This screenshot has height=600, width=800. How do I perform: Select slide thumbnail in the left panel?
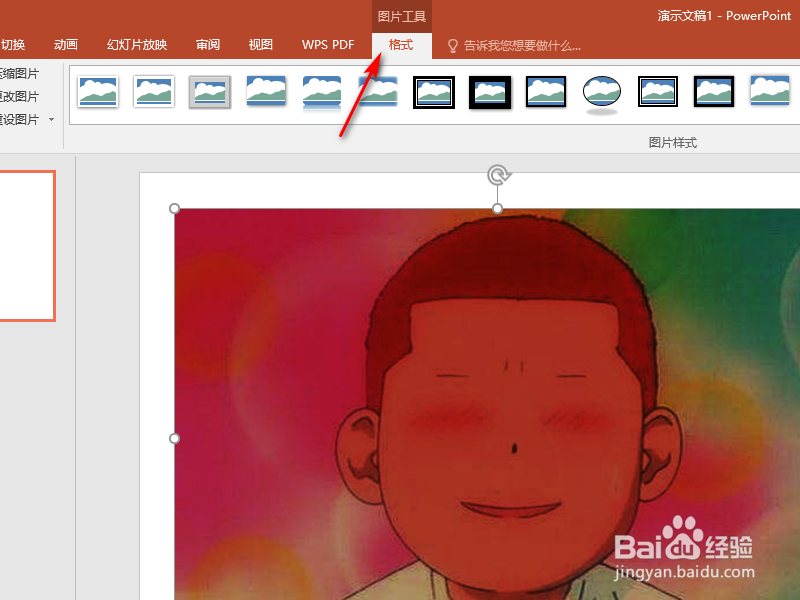(27, 246)
